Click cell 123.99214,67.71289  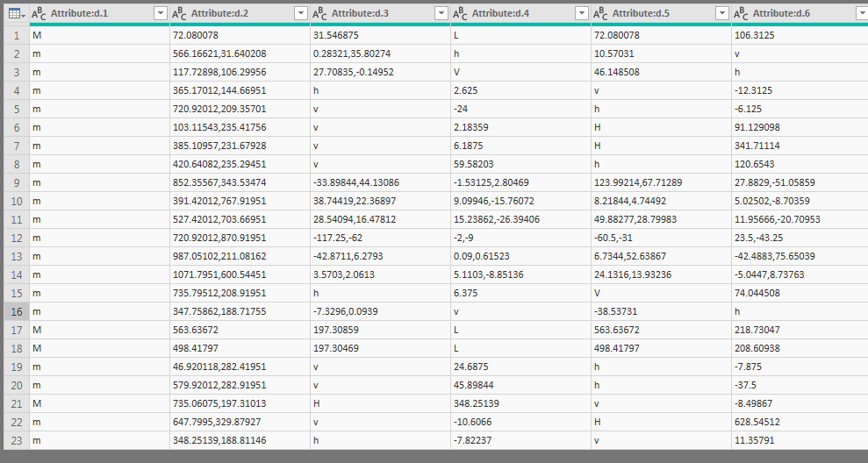[661, 182]
